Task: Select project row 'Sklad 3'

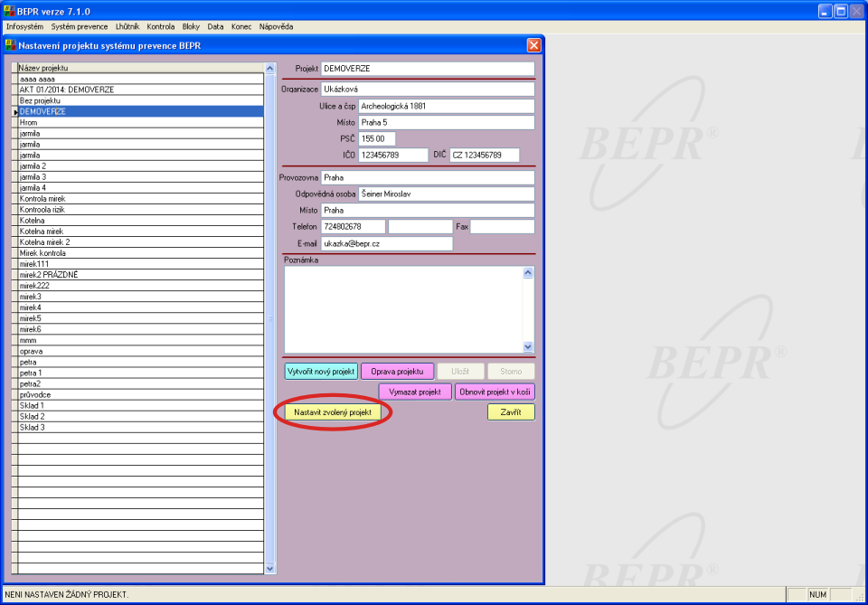Action: pyautogui.click(x=141, y=428)
